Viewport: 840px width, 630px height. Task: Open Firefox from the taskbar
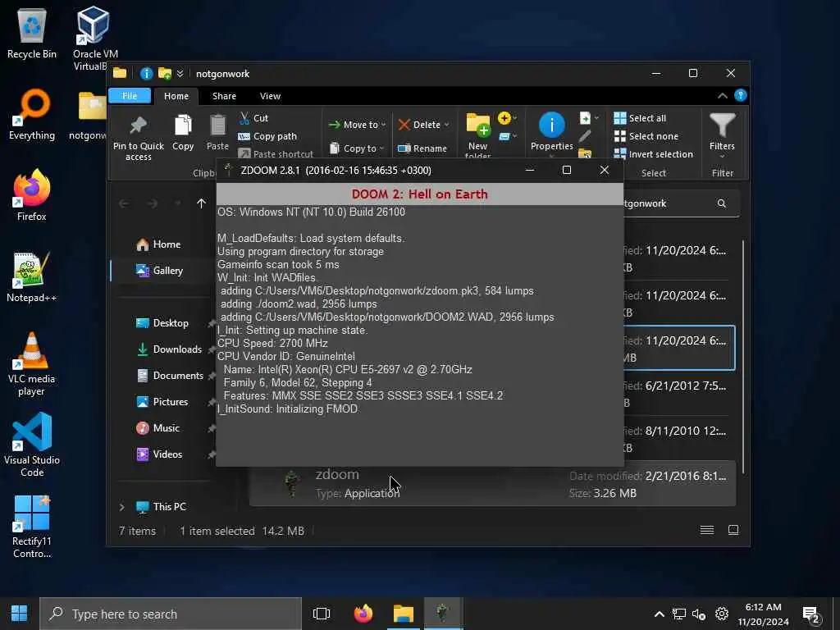[x=363, y=614]
